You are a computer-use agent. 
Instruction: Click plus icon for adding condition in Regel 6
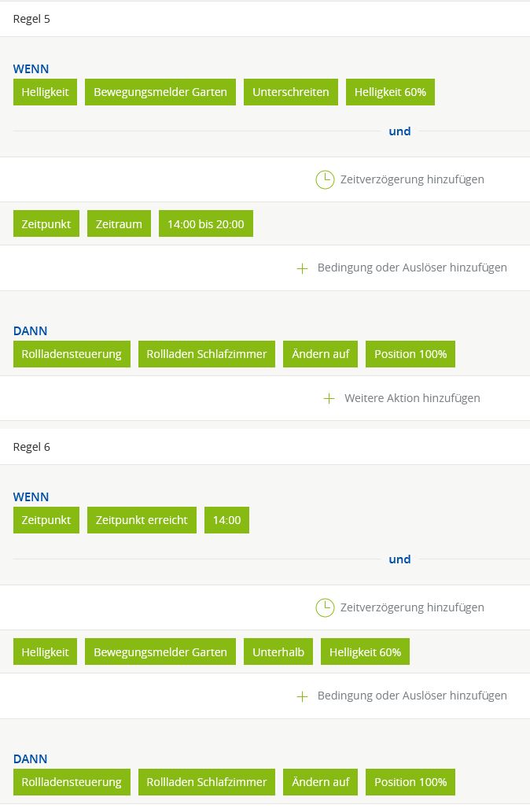click(x=302, y=696)
